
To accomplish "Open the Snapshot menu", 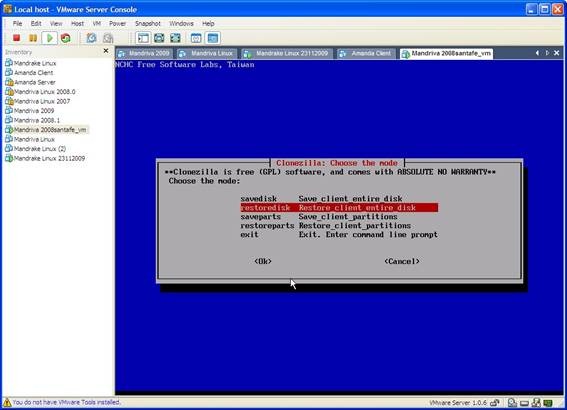I will [148, 24].
